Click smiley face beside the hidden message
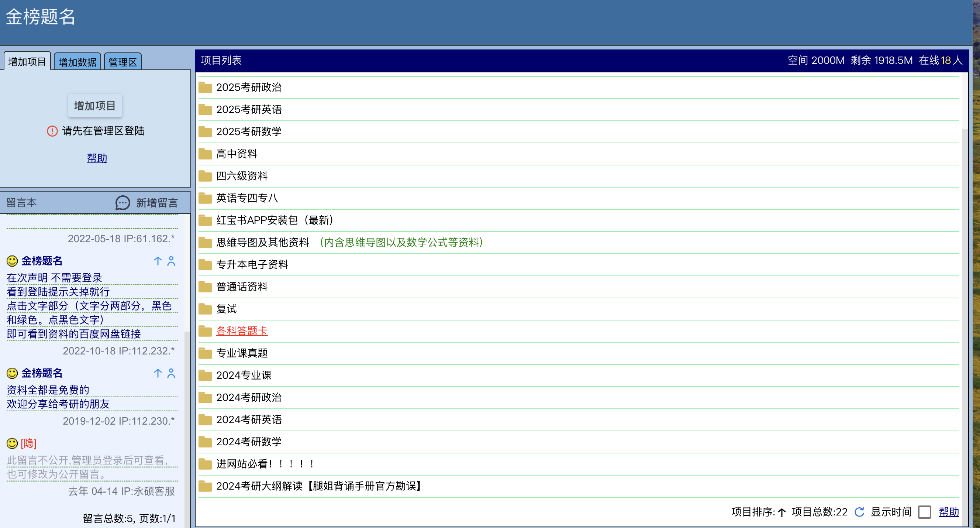This screenshot has height=528, width=980. [12, 443]
